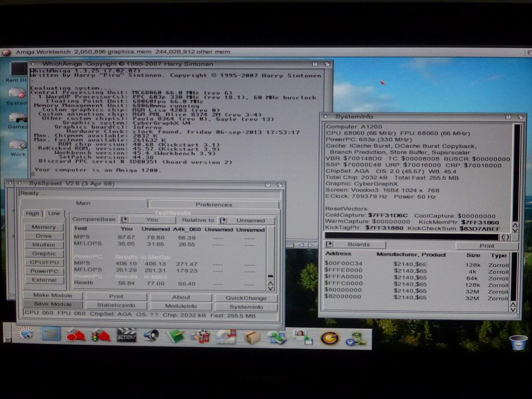Image resolution: width=532 pixels, height=399 pixels.
Task: Launch the gold circular G dock icon
Action: coord(330,338)
